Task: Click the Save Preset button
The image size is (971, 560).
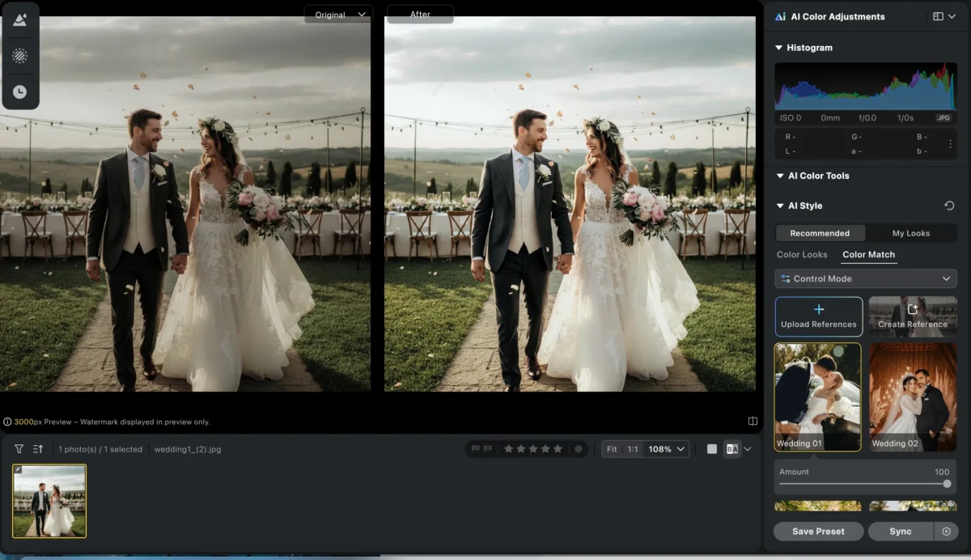Action: coord(817,531)
